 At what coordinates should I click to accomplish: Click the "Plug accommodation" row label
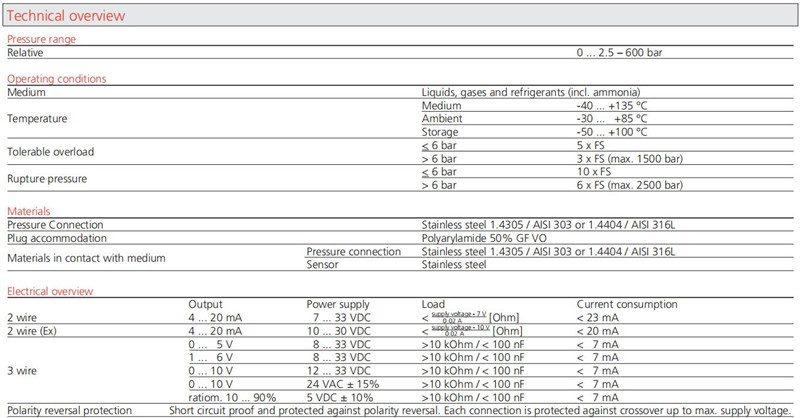56,238
